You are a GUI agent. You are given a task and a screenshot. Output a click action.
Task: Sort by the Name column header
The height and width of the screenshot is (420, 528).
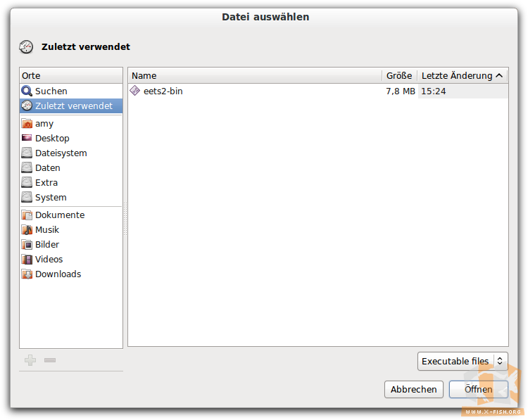coord(255,76)
